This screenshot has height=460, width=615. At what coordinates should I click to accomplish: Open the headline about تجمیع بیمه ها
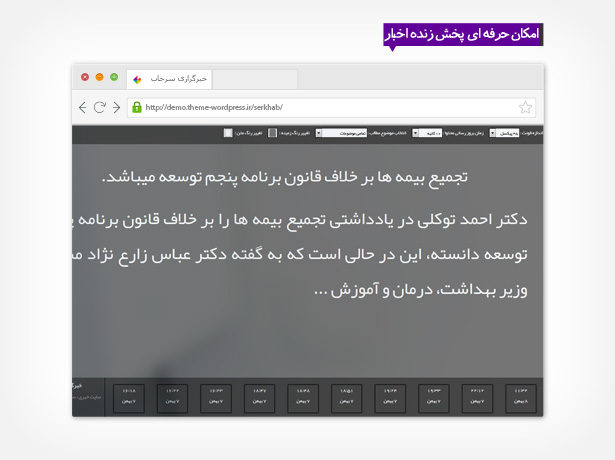(x=285, y=177)
